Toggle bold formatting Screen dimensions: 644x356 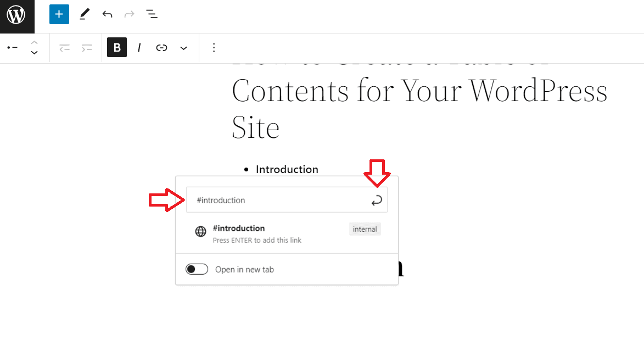[117, 48]
